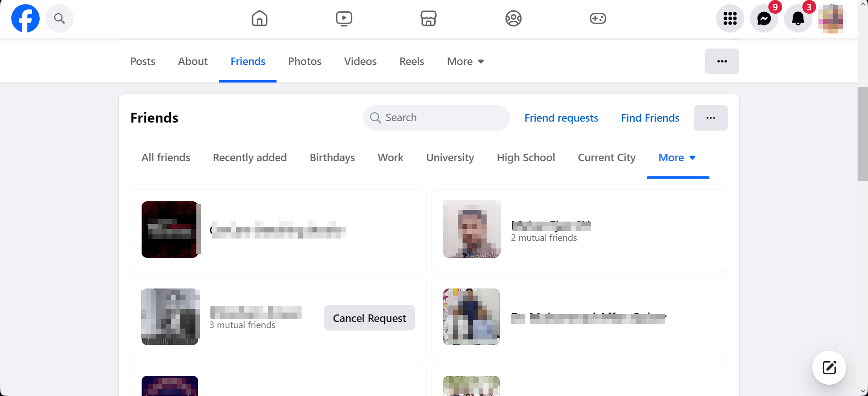Open the profile options three-dot button
Viewport: 868px width, 396px height.
[722, 61]
